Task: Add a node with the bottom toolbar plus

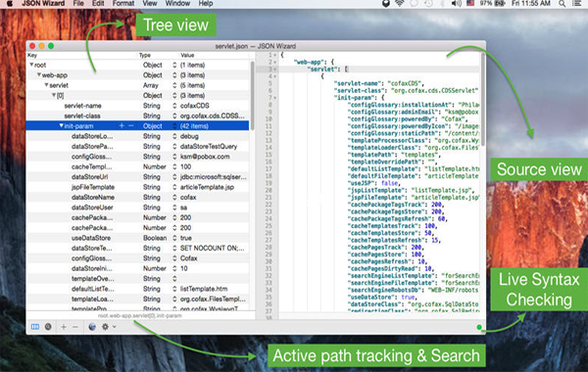Action: pos(64,327)
